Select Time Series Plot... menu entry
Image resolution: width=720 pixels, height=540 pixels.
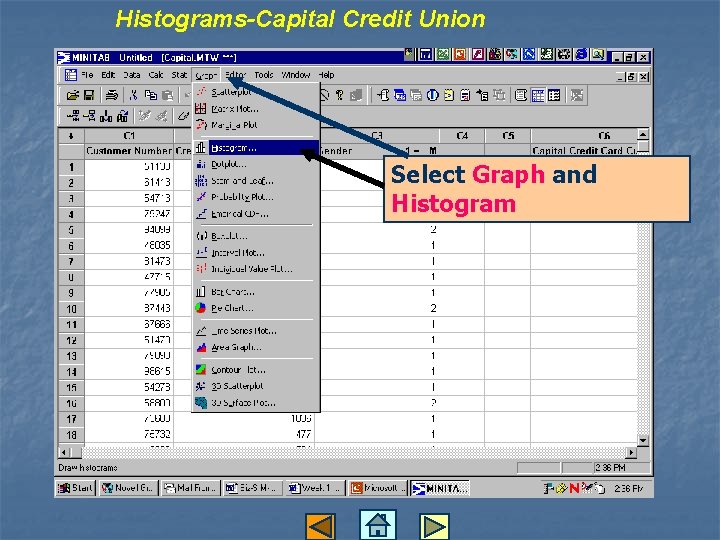pos(256,331)
